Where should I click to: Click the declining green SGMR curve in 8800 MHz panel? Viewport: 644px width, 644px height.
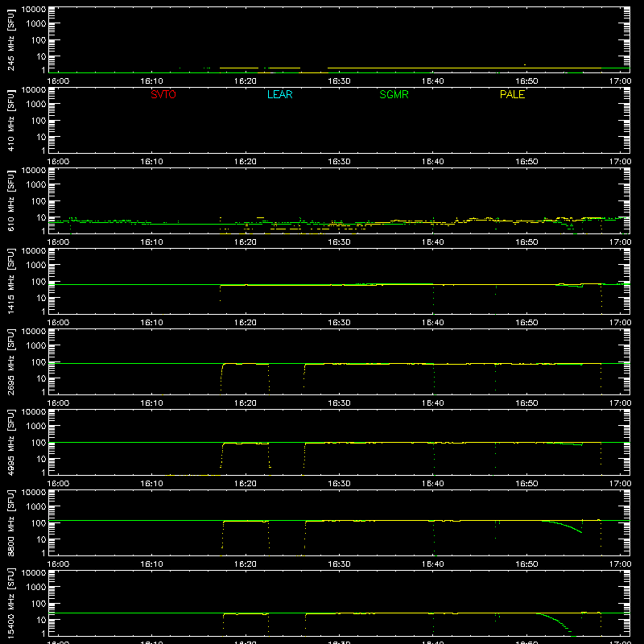(565, 526)
